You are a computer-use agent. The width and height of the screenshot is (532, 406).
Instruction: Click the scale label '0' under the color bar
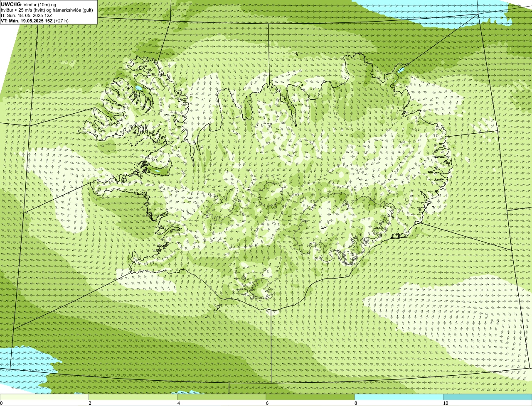point(2,403)
